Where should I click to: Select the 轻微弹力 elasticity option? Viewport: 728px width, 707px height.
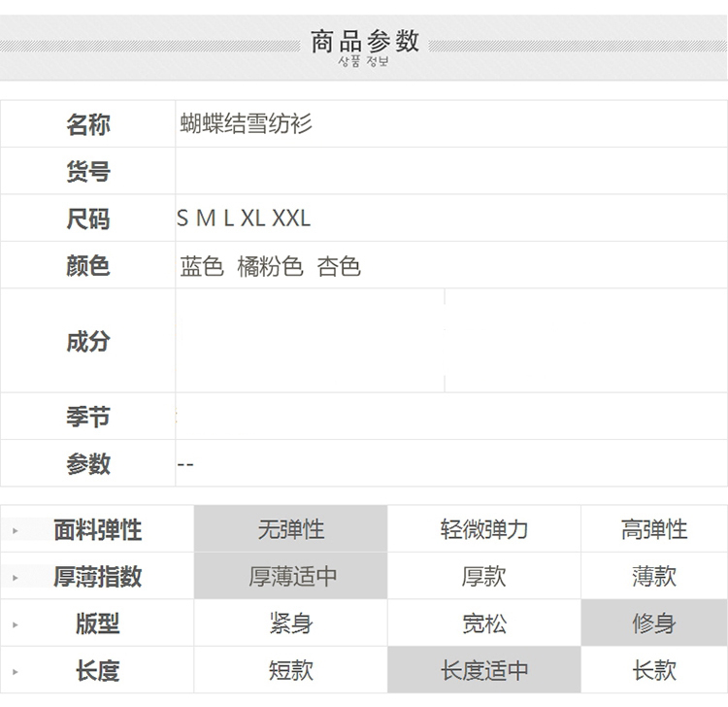pos(483,529)
